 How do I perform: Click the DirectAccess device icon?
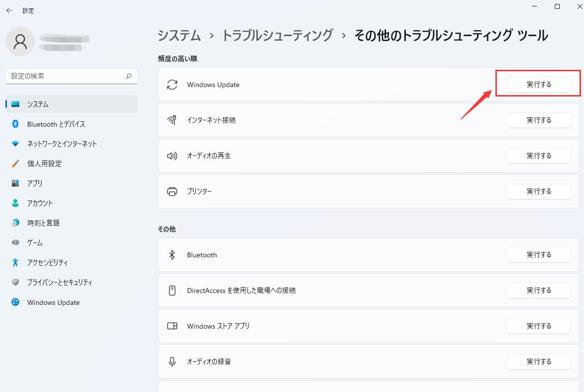[172, 291]
